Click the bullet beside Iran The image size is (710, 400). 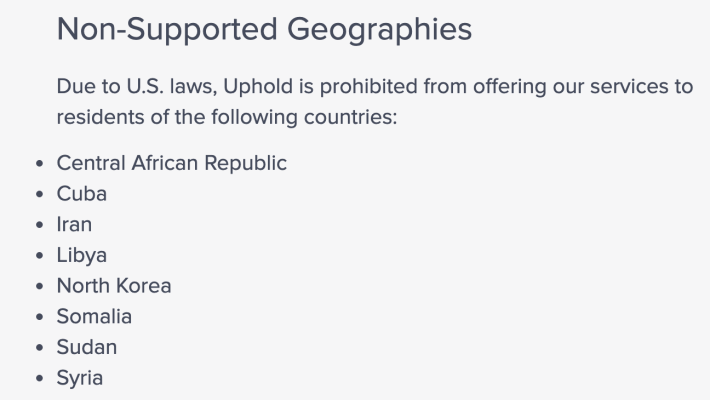pyautogui.click(x=40, y=225)
